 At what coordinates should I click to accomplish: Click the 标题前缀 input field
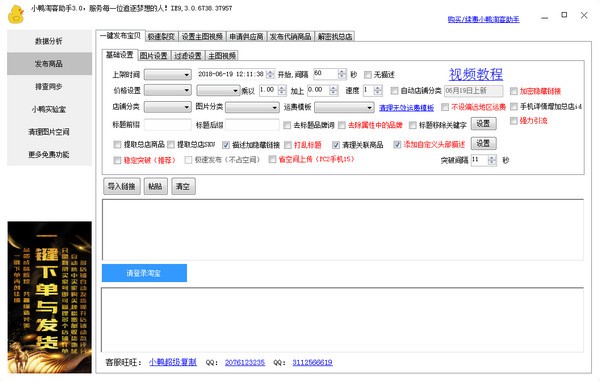pos(168,125)
